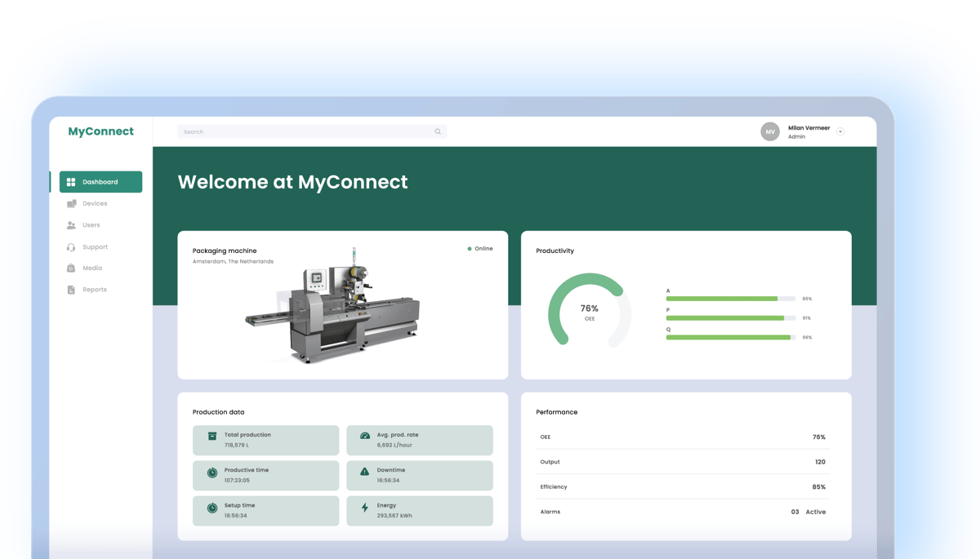Click the Downtime warning triangle icon
980x559 pixels.
coord(365,472)
